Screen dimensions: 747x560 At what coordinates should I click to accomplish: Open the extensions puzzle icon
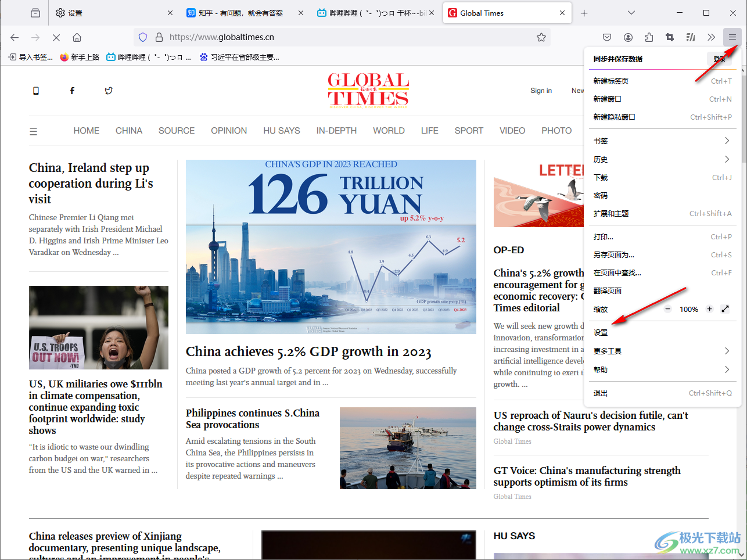[649, 37]
